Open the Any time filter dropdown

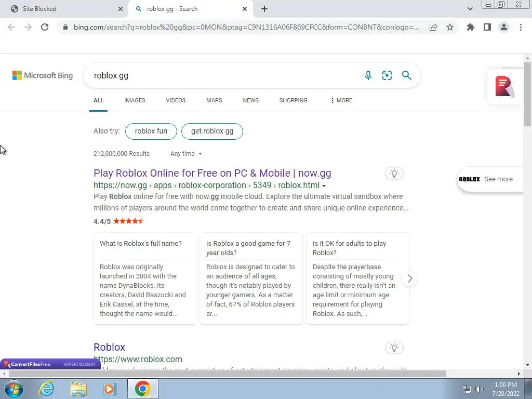187,154
